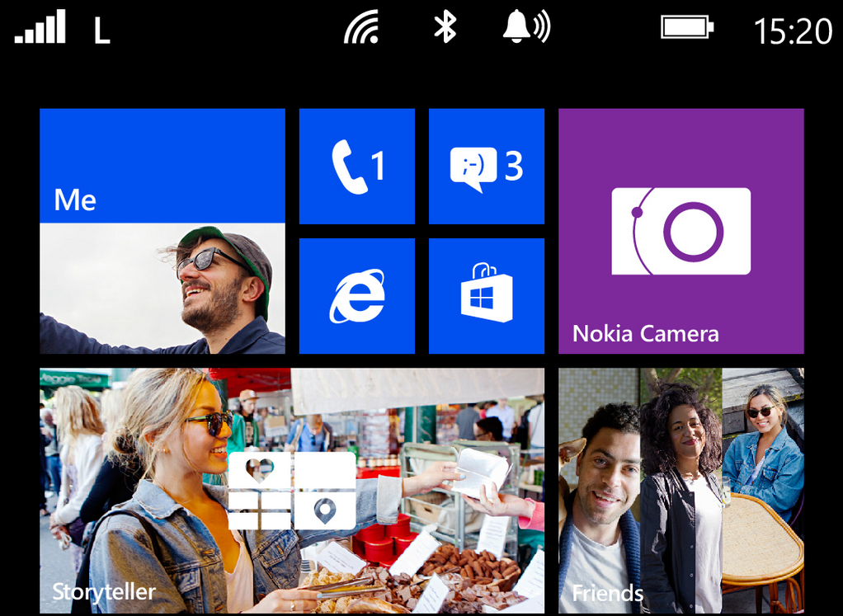Tap the L network type indicator

[101, 31]
